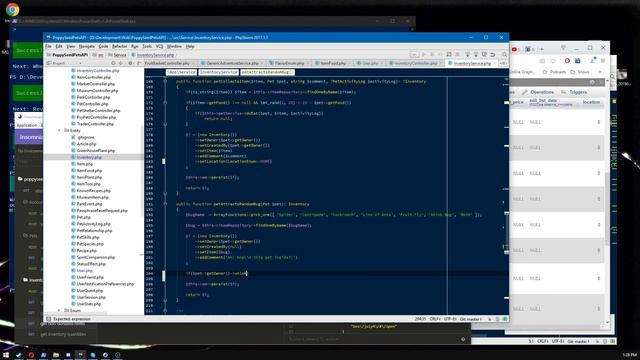Click the Search Everywhere magnifier icon
Image resolution: width=640 pixels, height=360 pixels.
click(504, 55)
